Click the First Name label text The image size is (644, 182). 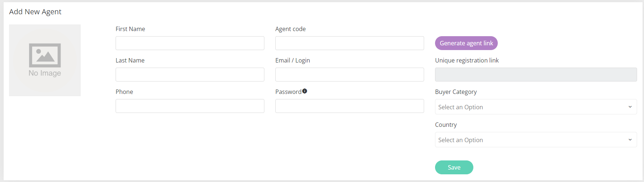130,29
